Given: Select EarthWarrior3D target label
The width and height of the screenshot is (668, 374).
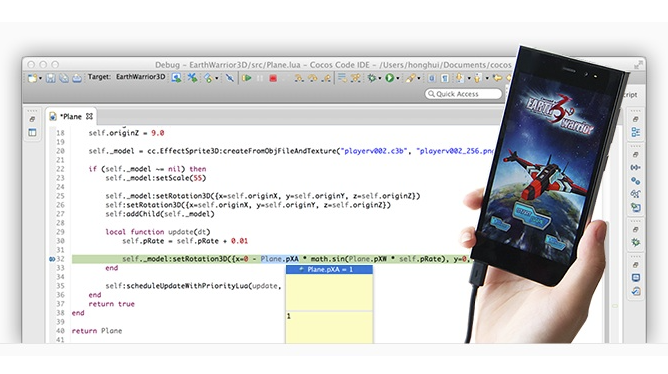Looking at the screenshot, I should (x=141, y=77).
